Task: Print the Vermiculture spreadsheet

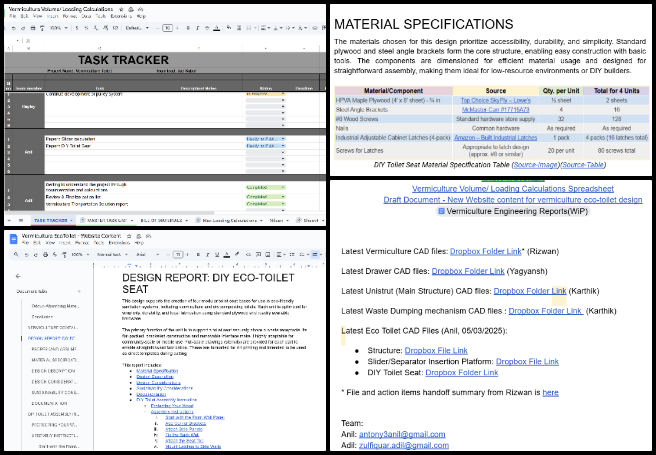Action: coord(33,28)
